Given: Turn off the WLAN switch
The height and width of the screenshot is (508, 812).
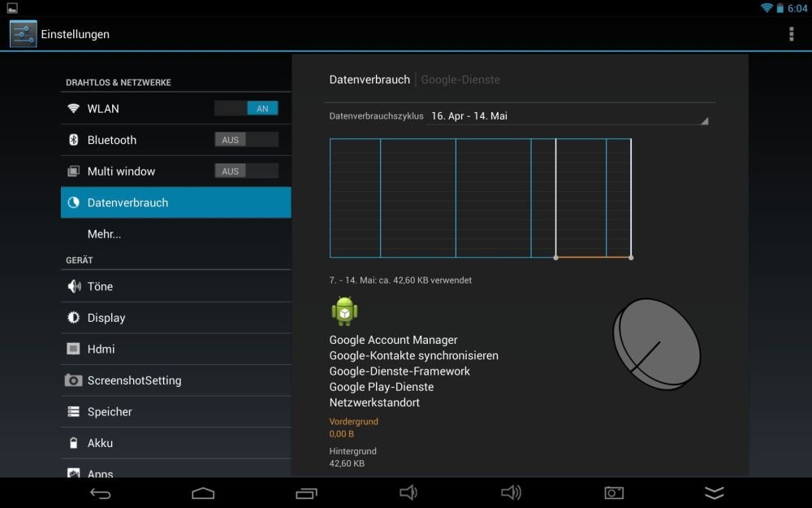Looking at the screenshot, I should pos(247,108).
